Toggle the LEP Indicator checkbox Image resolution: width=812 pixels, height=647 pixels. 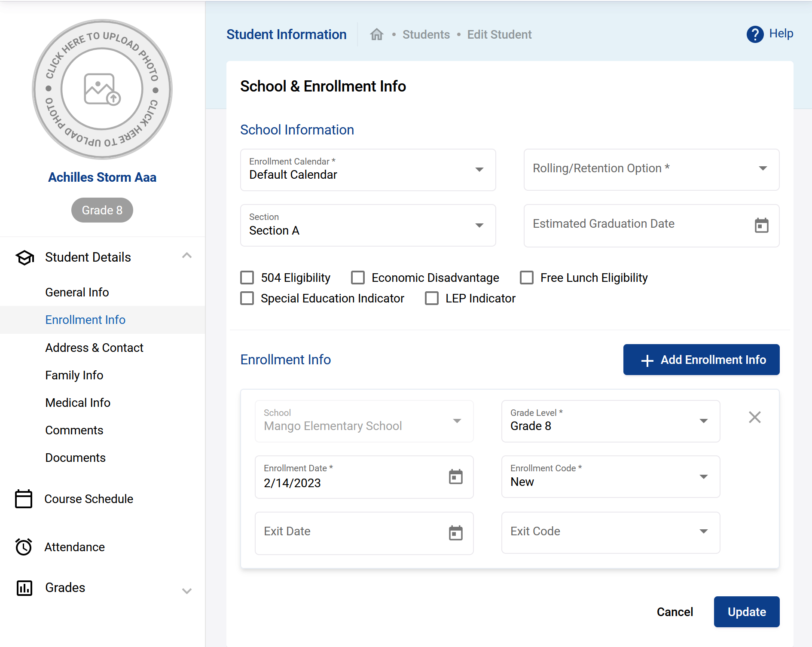point(432,298)
